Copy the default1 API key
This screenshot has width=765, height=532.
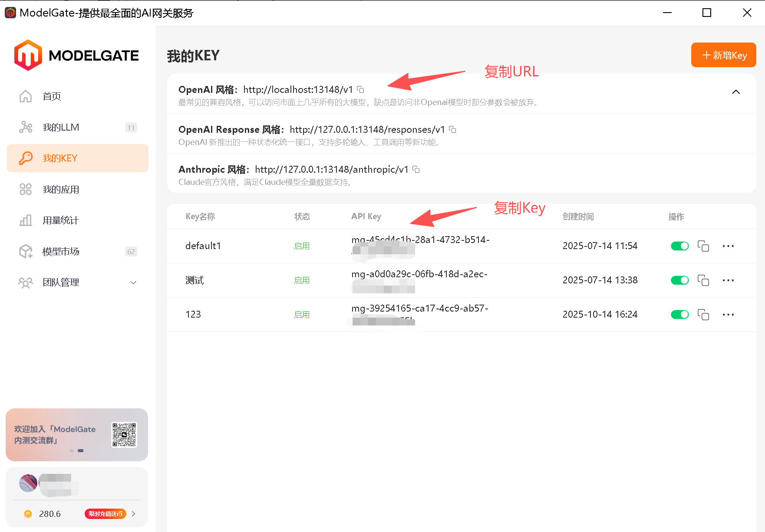(703, 246)
